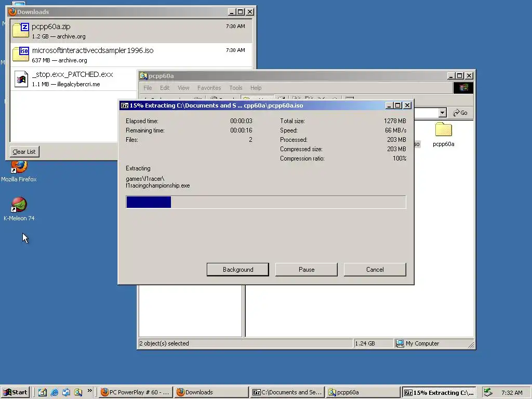This screenshot has height=399, width=532.
Task: Click the f1racingchampionship.exe file name
Action: click(158, 185)
